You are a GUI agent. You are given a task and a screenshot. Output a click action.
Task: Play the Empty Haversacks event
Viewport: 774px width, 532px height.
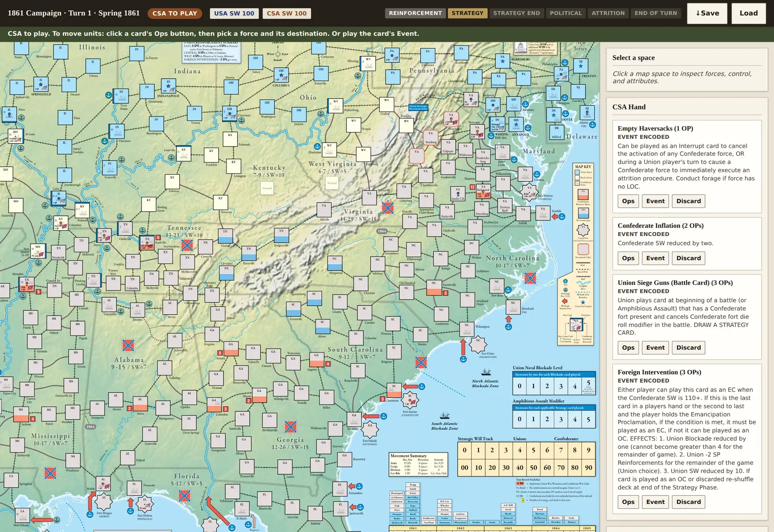[x=655, y=201]
